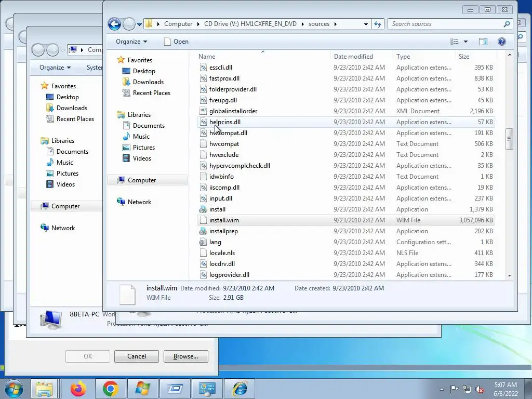Refresh the sources folder view
This screenshot has height=399, width=532.
coord(378,24)
